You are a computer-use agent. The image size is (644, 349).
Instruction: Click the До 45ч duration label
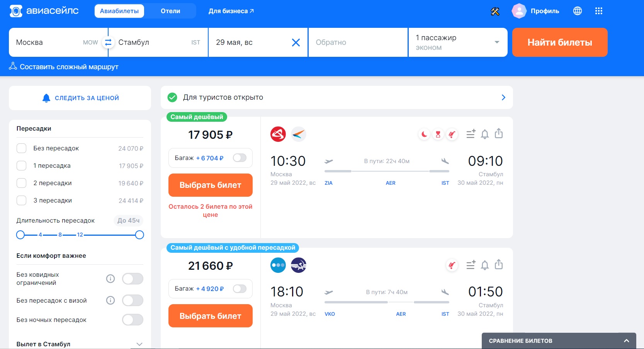[128, 221]
